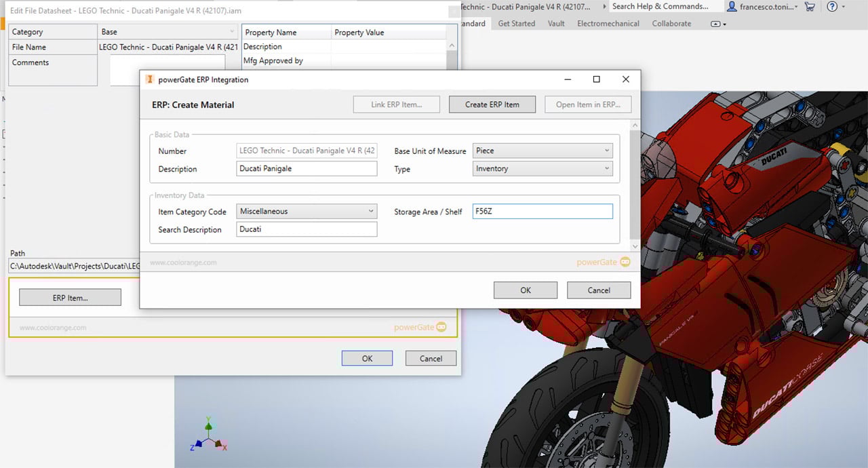This screenshot has height=468, width=868.
Task: Click the Storage Area / Shelf field
Action: (542, 212)
